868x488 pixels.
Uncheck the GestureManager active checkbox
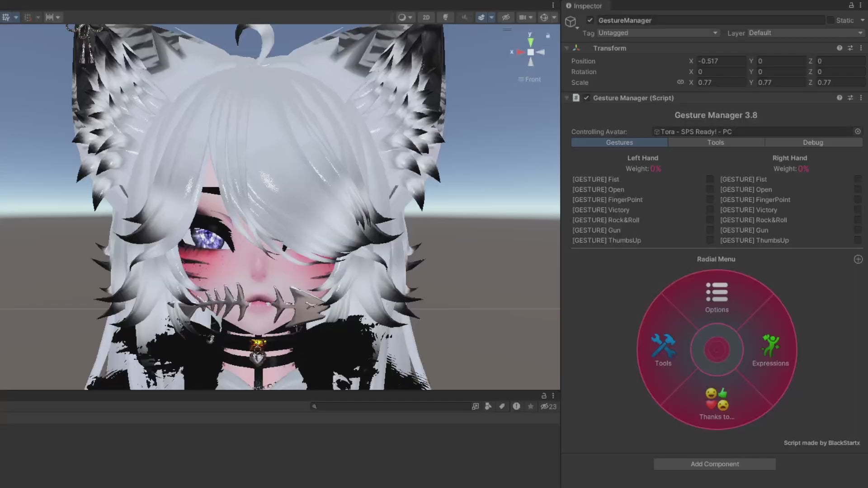pyautogui.click(x=590, y=20)
